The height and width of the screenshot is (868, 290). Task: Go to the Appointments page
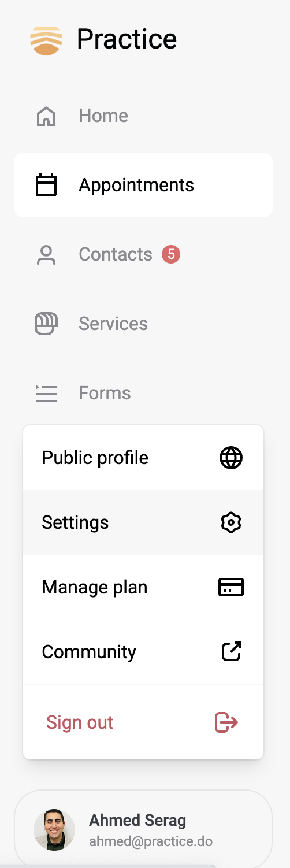143,185
